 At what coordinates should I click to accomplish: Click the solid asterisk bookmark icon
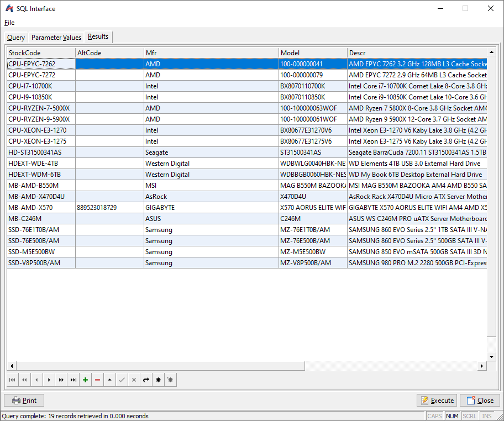point(158,380)
